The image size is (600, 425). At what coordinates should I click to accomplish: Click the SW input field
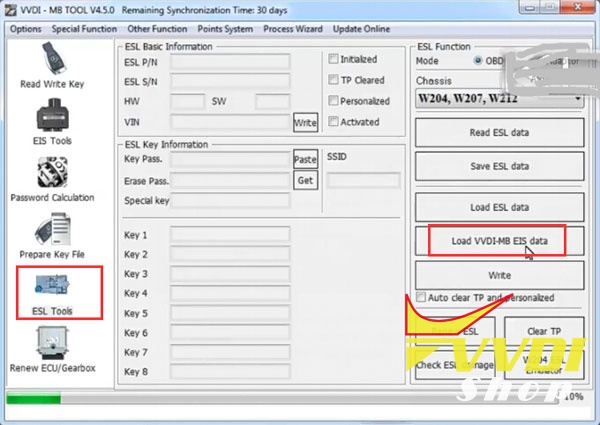(272, 101)
